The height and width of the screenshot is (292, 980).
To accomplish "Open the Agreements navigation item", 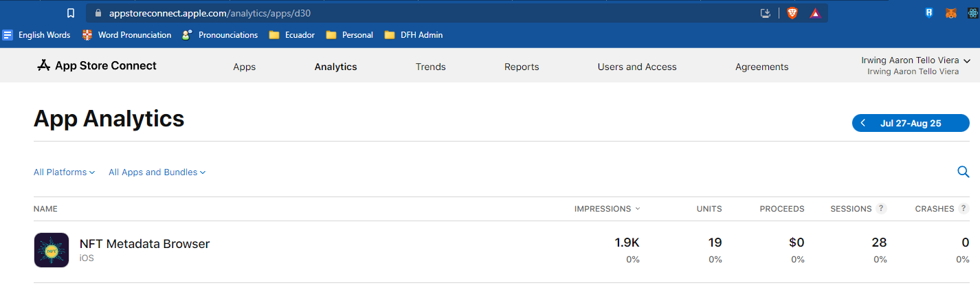I will point(762,67).
